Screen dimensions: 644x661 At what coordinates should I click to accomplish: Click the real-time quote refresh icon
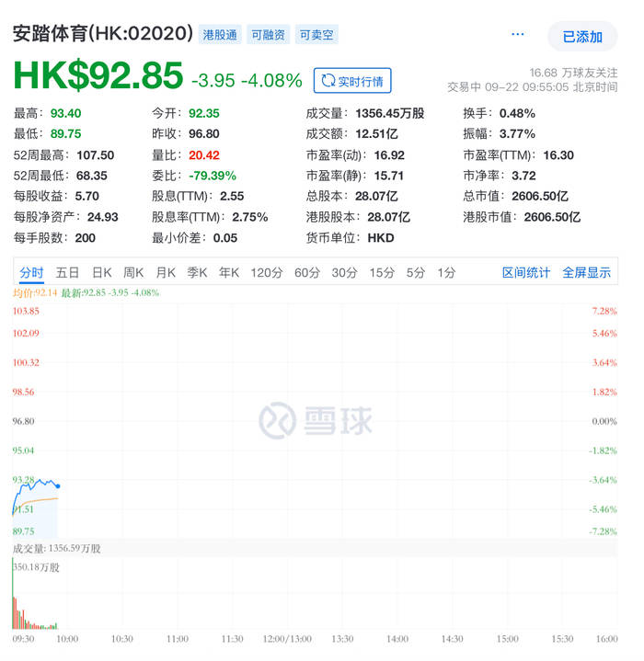(327, 81)
